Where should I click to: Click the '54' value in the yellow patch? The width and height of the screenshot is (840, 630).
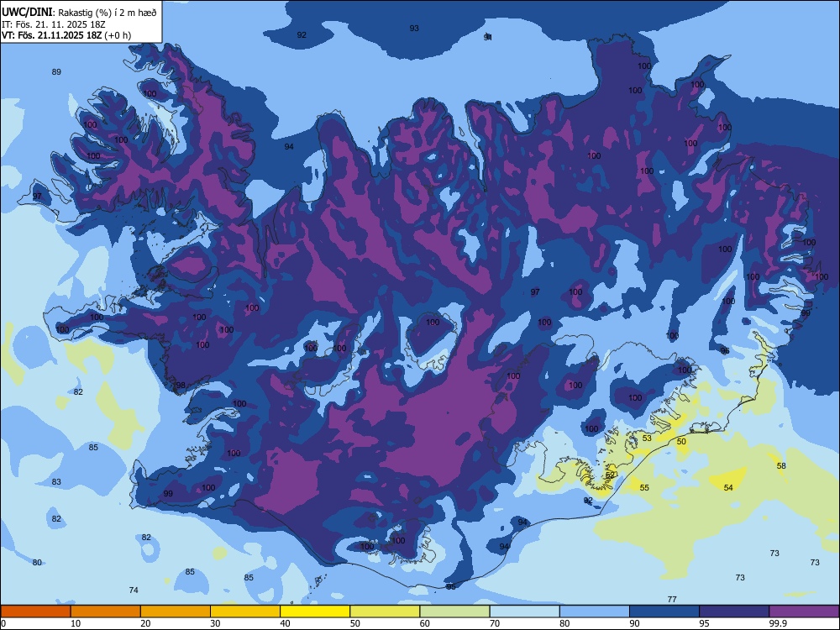pyautogui.click(x=728, y=487)
